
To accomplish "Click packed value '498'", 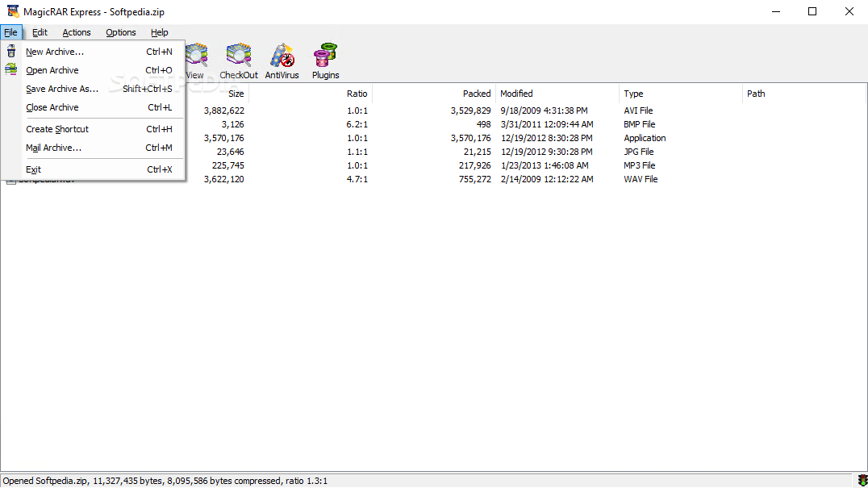I will pyautogui.click(x=483, y=124).
